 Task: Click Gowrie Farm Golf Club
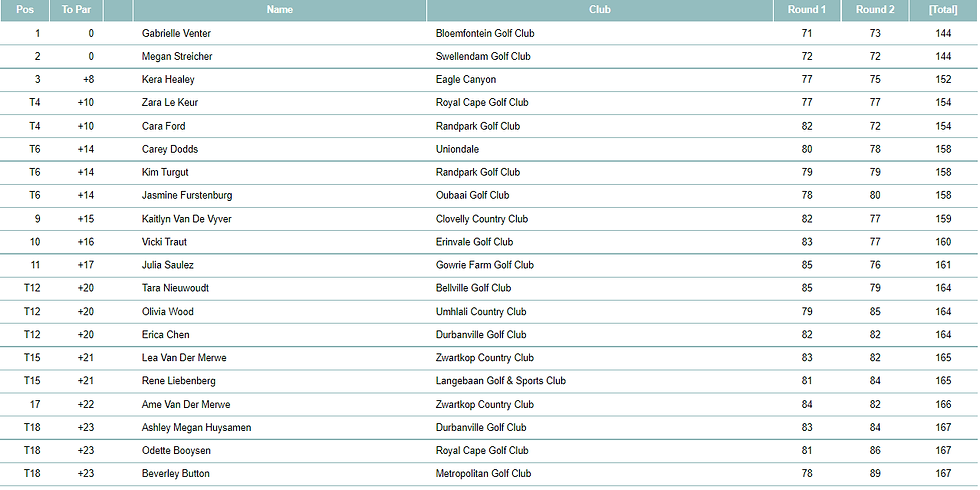[x=485, y=266]
